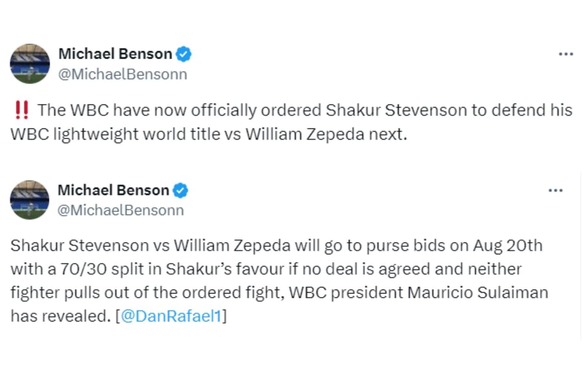The image size is (588, 368).
Task: Expand the three-dot menu beside the second tweet
Action: tap(556, 190)
